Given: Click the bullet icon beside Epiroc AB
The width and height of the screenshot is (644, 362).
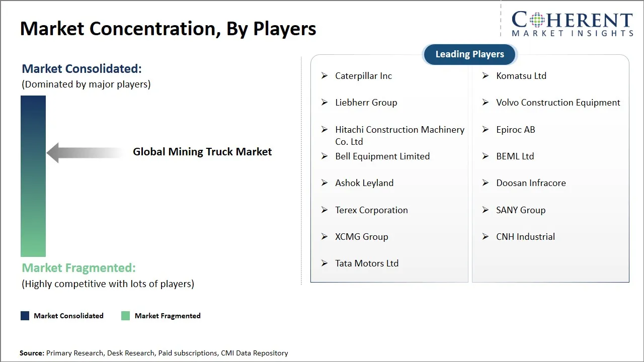Looking at the screenshot, I should pos(486,130).
